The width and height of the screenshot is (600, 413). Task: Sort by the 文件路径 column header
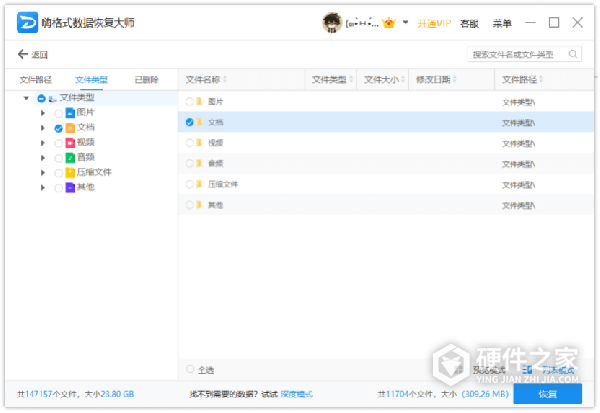(544, 80)
